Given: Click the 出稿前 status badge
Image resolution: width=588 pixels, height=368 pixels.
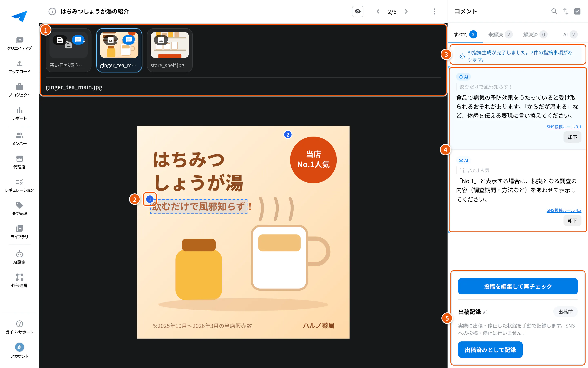Looking at the screenshot, I should click(565, 312).
